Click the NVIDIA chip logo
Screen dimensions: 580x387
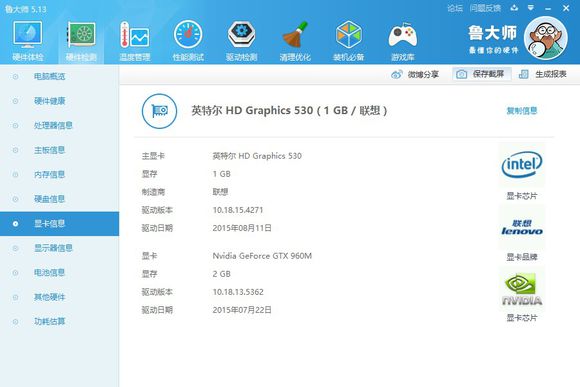(522, 289)
